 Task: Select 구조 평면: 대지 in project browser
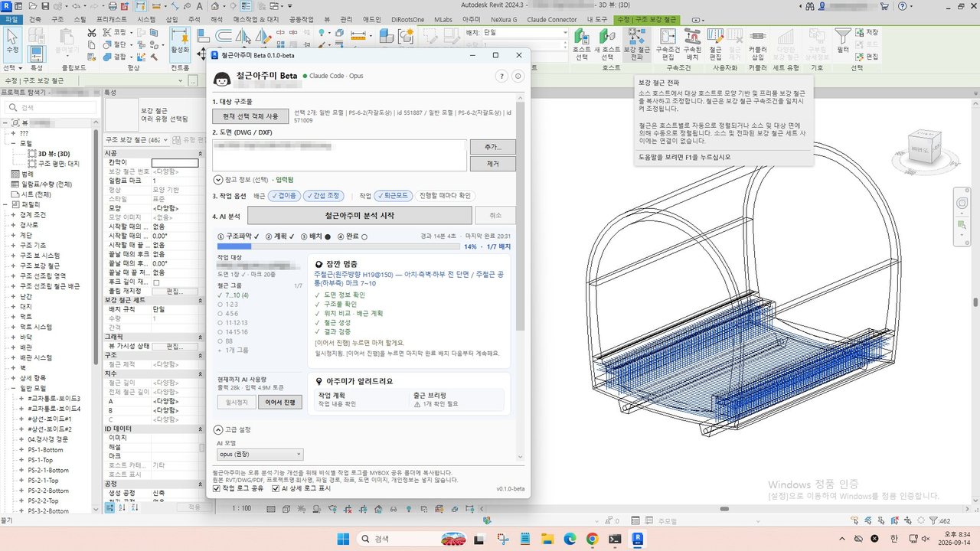point(58,163)
